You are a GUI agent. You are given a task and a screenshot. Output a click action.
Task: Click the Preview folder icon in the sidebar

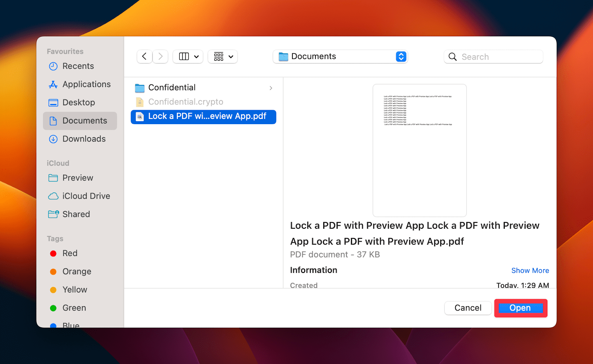pyautogui.click(x=53, y=178)
